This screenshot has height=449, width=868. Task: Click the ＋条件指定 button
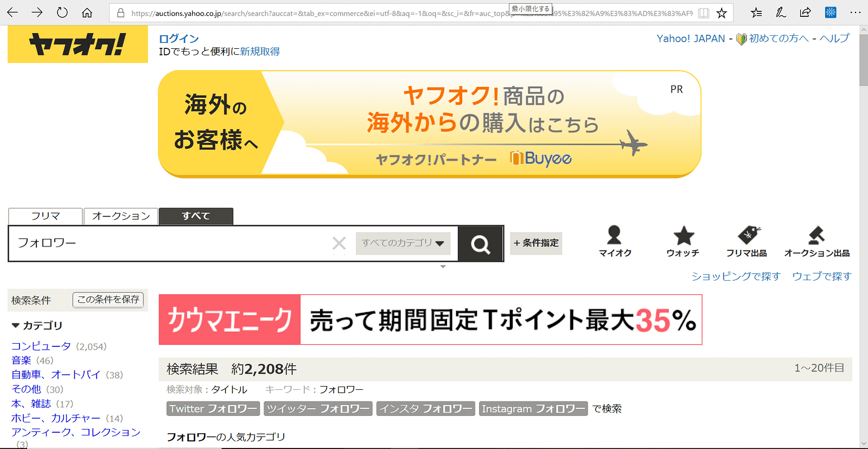coord(536,243)
